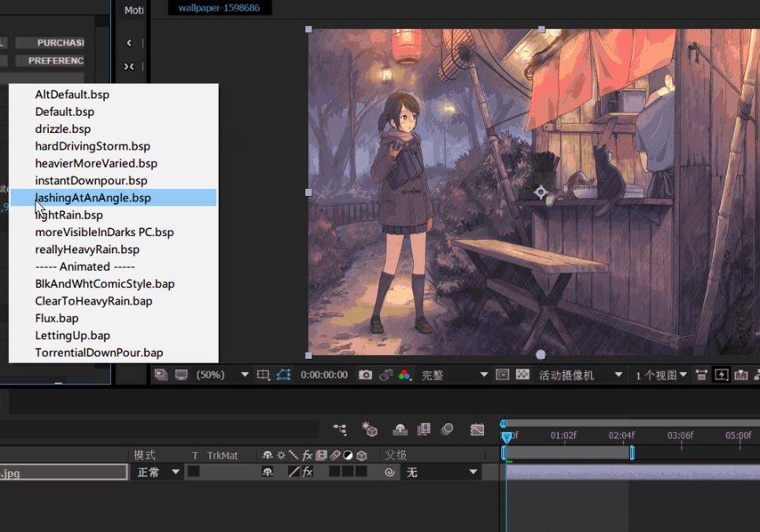This screenshot has width=760, height=532.
Task: Click the fx effects column header icon
Action: point(308,456)
